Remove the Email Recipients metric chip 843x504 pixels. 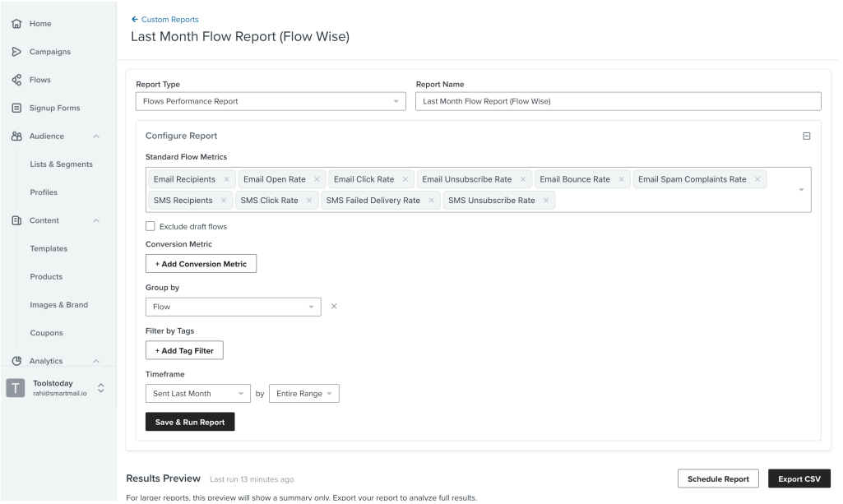[226, 179]
